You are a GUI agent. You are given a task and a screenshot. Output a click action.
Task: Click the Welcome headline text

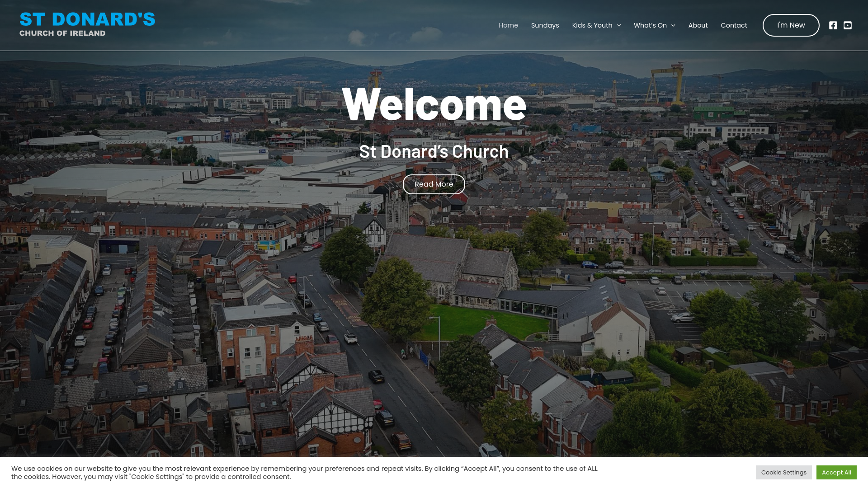click(434, 104)
